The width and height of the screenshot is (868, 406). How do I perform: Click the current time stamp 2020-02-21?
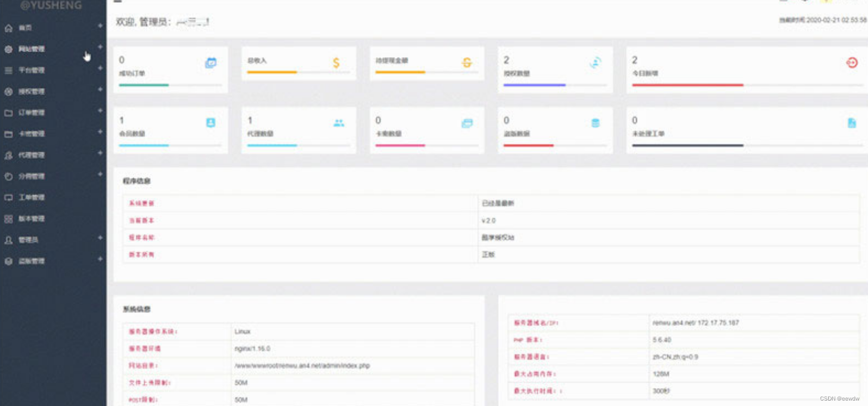(823, 20)
